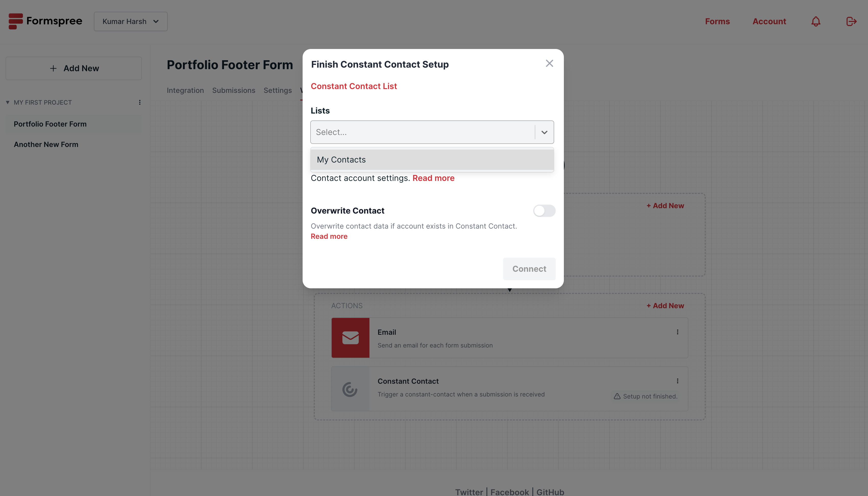The height and width of the screenshot is (496, 868).
Task: Open the notifications bell
Action: tap(815, 21)
